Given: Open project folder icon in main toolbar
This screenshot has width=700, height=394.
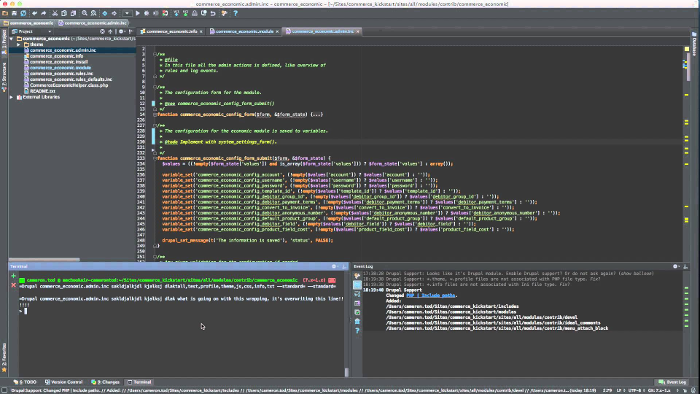Looking at the screenshot, I should pos(5,13).
